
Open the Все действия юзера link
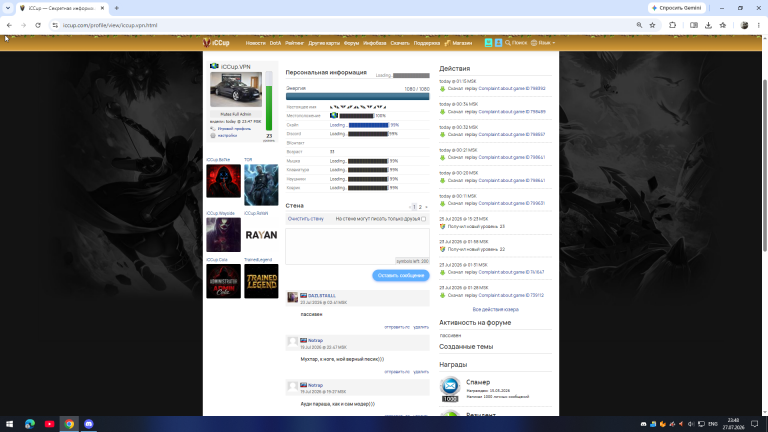[x=495, y=310]
